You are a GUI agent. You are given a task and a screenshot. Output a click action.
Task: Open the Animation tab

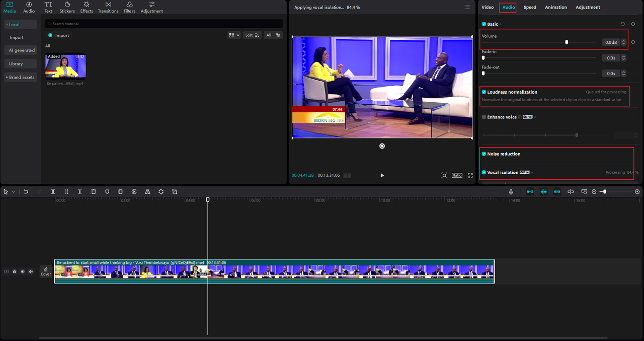556,7
